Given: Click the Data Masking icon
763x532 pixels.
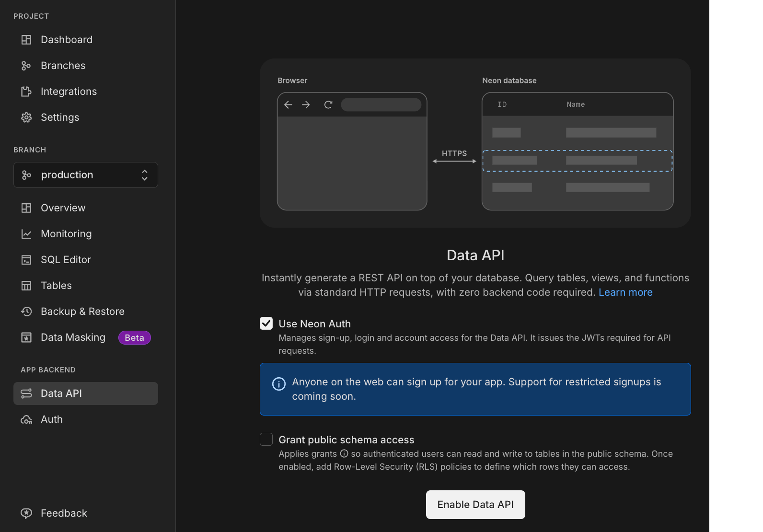Looking at the screenshot, I should tap(26, 337).
